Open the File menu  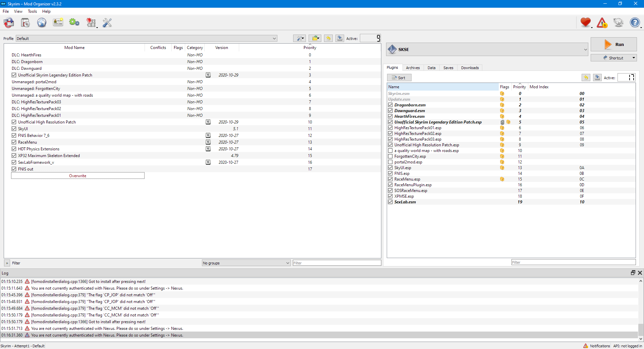tap(6, 11)
